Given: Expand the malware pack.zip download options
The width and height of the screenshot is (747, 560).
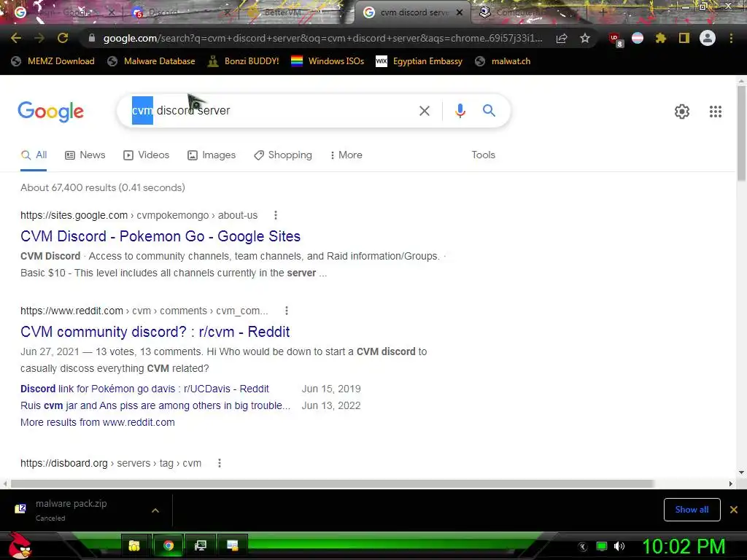Looking at the screenshot, I should click(155, 510).
